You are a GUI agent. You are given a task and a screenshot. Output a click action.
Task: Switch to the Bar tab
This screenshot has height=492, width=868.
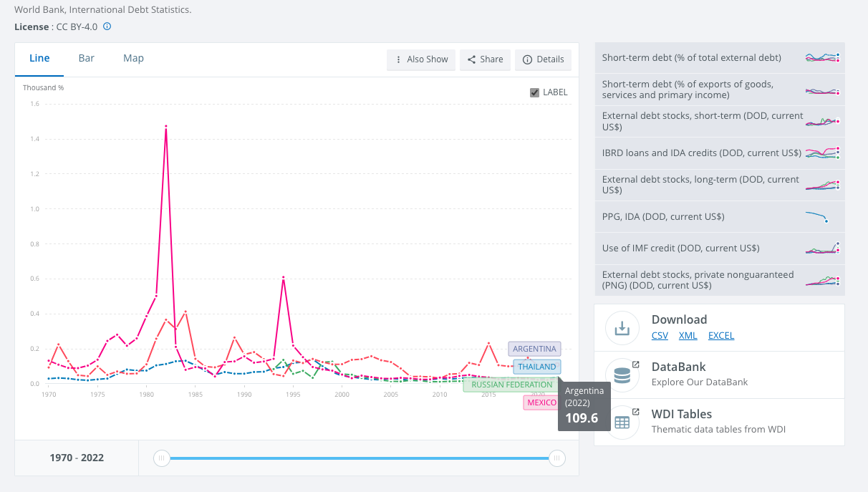(87, 58)
